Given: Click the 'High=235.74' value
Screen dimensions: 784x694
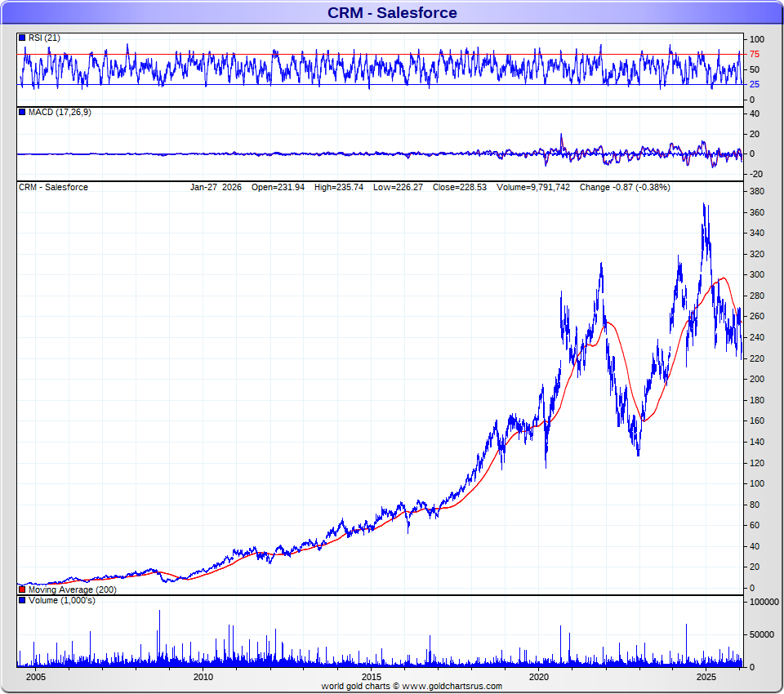Looking at the screenshot, I should click(x=338, y=187).
